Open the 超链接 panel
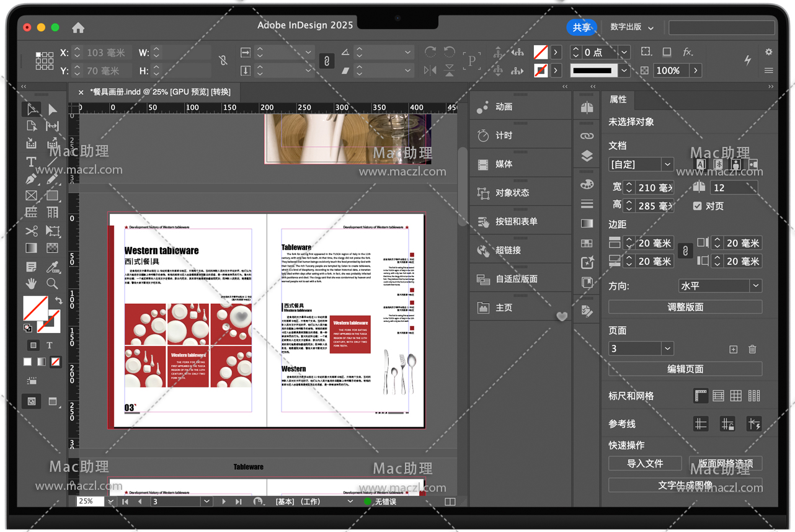The width and height of the screenshot is (795, 532). [x=508, y=250]
